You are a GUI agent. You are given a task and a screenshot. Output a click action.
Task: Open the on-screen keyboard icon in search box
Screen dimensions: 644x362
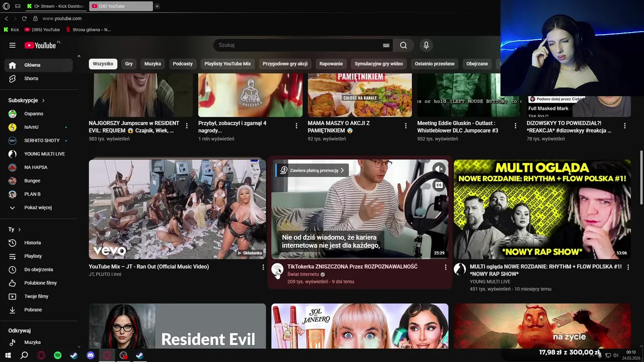(x=386, y=45)
